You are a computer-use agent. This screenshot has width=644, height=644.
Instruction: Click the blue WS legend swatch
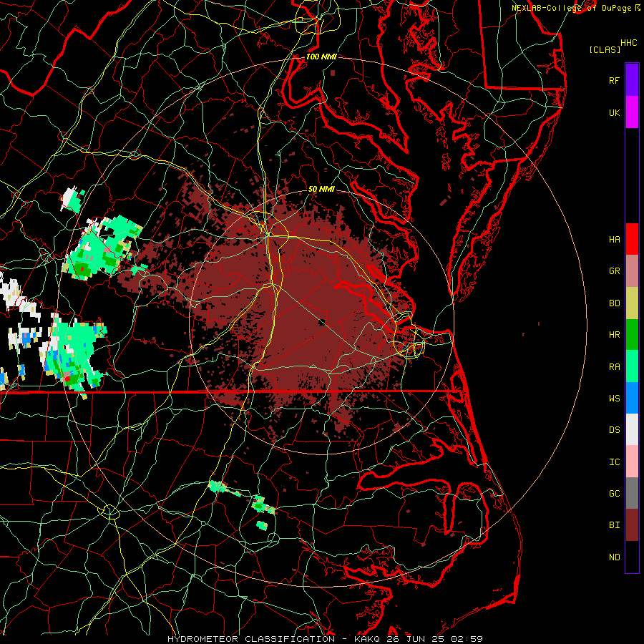[x=632, y=398]
